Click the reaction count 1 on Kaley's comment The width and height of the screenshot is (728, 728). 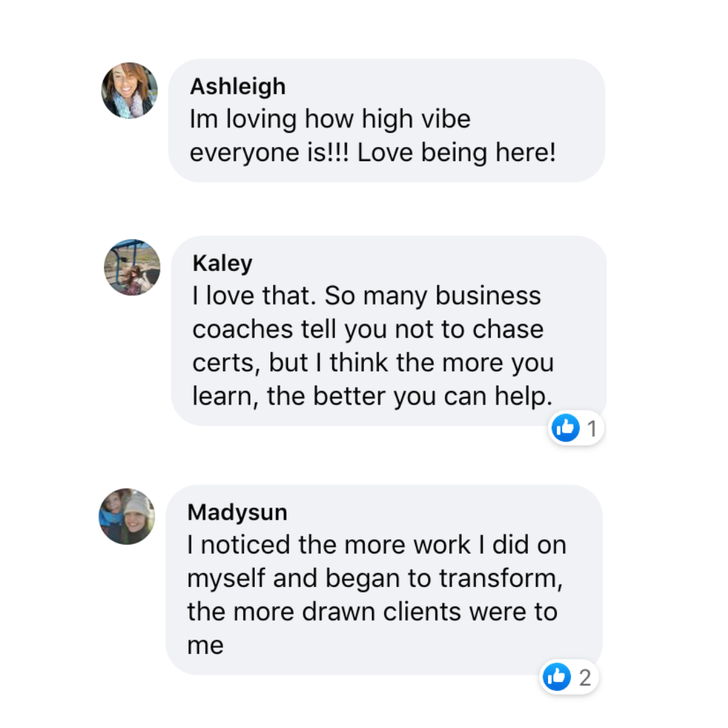click(592, 429)
